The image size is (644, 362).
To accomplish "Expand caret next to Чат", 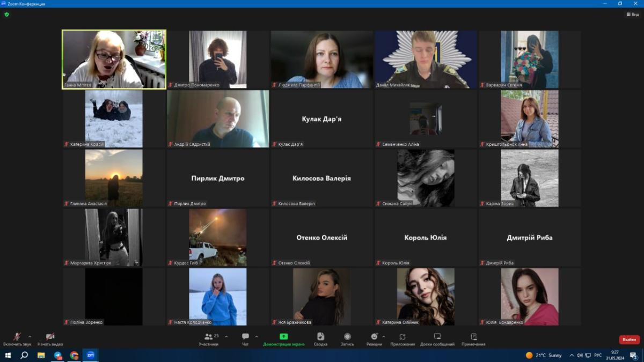I will pyautogui.click(x=257, y=336).
